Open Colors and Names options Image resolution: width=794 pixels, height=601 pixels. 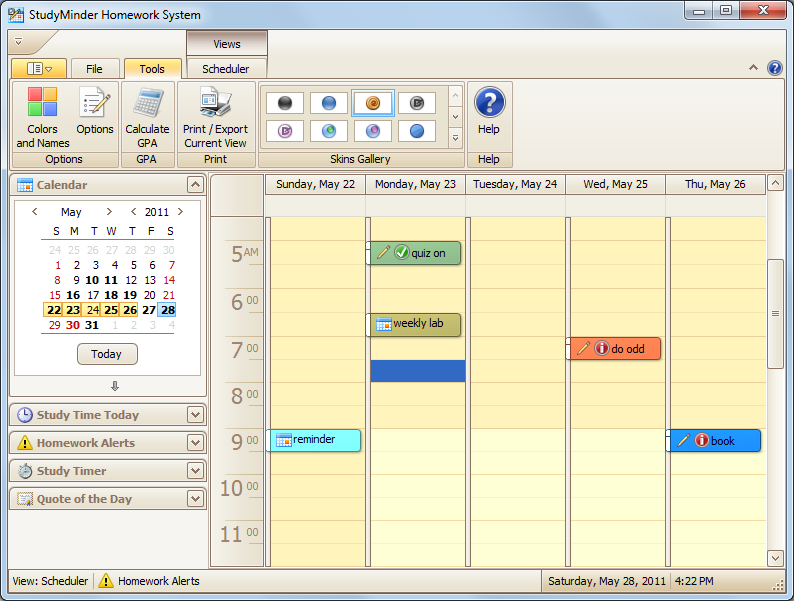pos(43,117)
